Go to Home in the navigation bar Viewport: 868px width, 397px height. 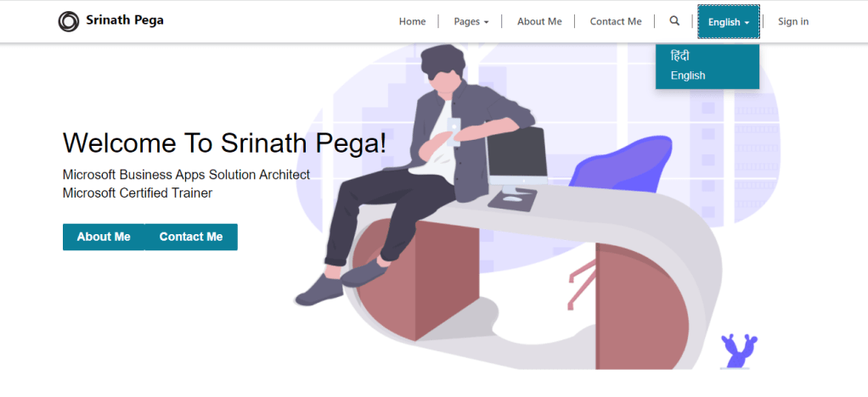click(413, 21)
